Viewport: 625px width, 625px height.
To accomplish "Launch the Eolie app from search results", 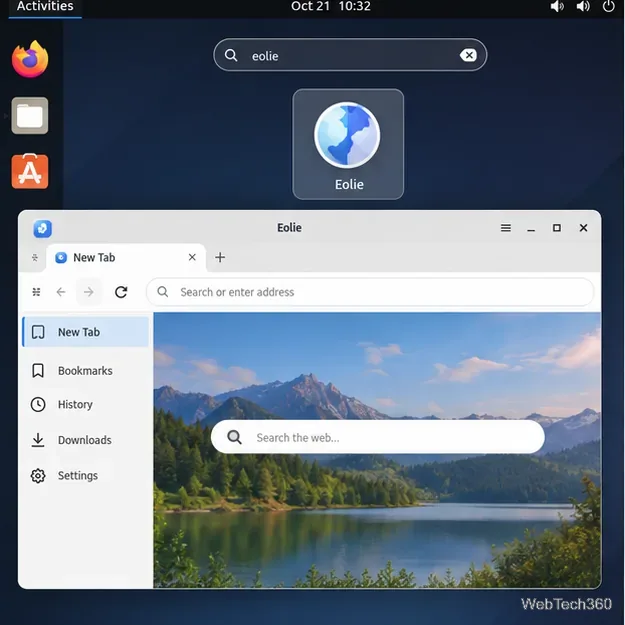I will pos(348,144).
